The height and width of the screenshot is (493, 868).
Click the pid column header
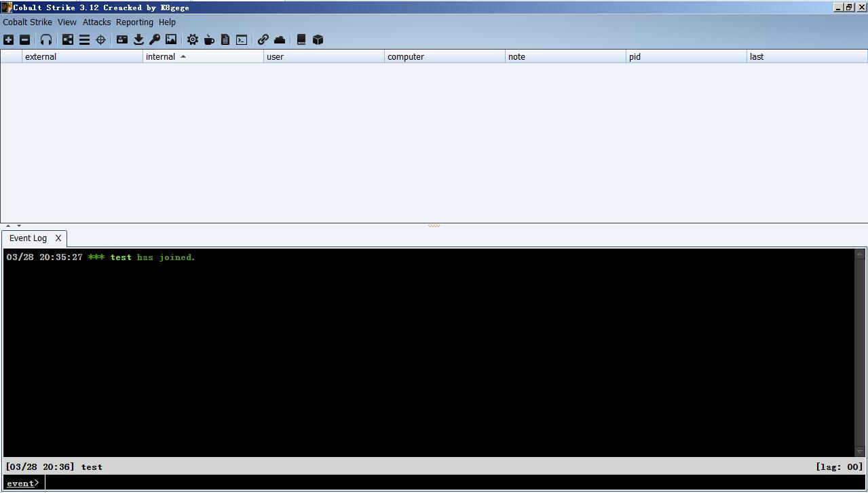coord(685,57)
